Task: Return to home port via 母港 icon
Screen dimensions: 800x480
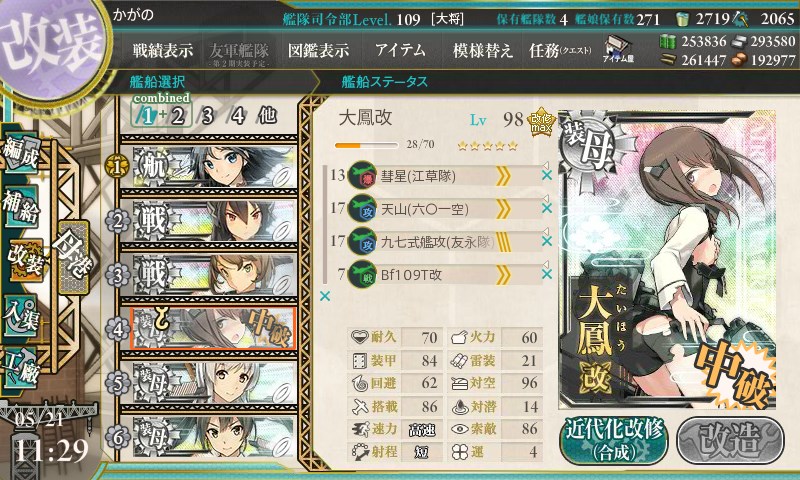Action: point(73,257)
